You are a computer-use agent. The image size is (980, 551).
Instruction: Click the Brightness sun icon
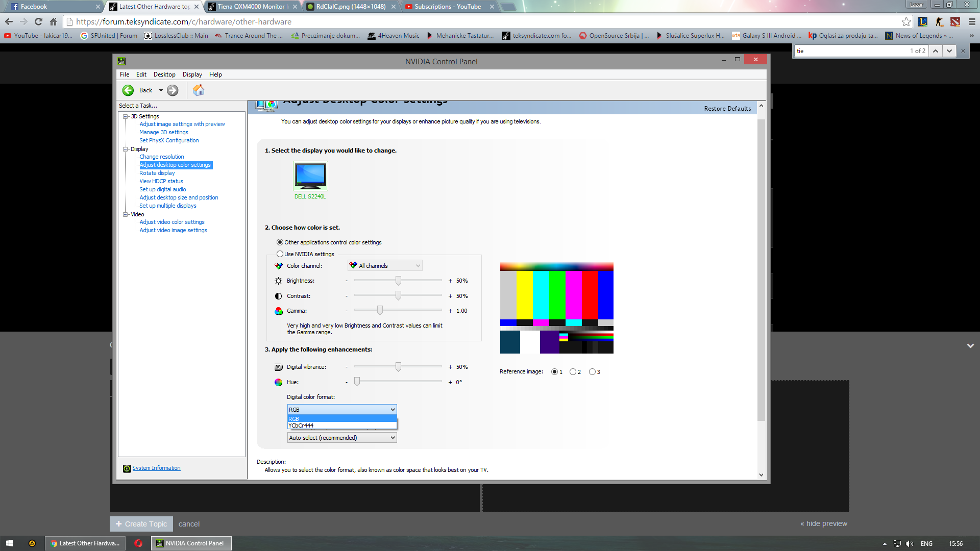coord(278,281)
